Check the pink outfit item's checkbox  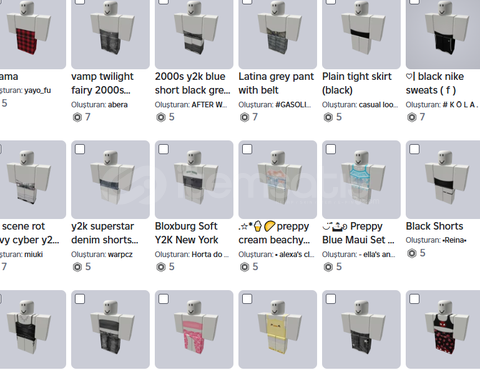[x=164, y=299]
